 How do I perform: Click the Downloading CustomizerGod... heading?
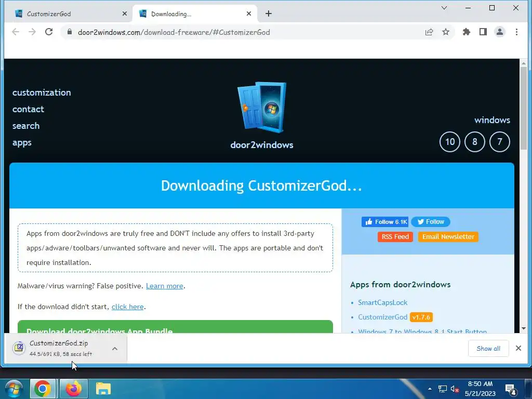coord(262,185)
